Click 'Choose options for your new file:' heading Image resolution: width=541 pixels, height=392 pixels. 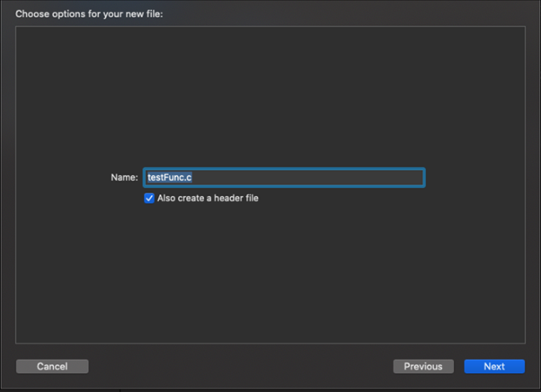point(89,13)
